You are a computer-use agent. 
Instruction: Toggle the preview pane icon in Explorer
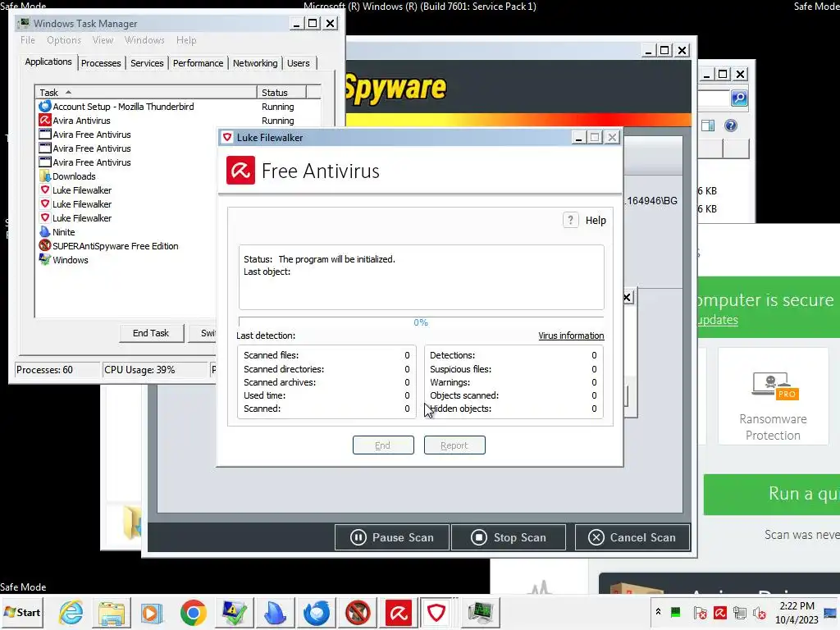pos(708,126)
